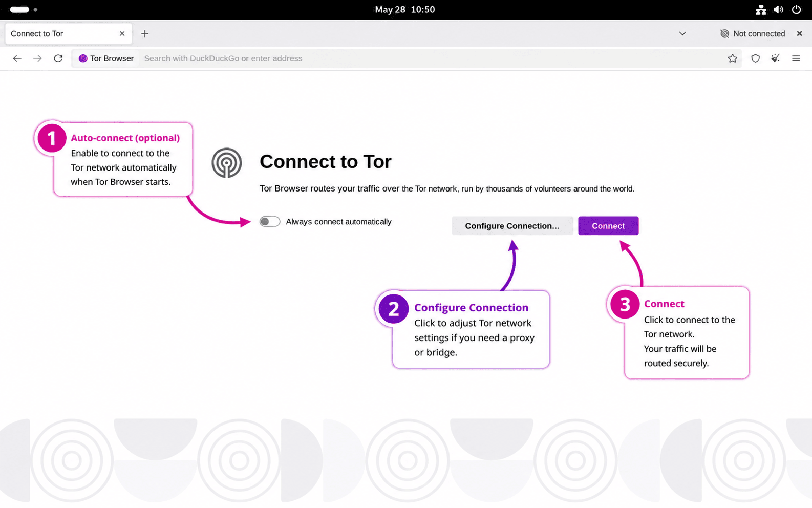Open the system power menu icon
812x508 pixels.
coord(796,10)
